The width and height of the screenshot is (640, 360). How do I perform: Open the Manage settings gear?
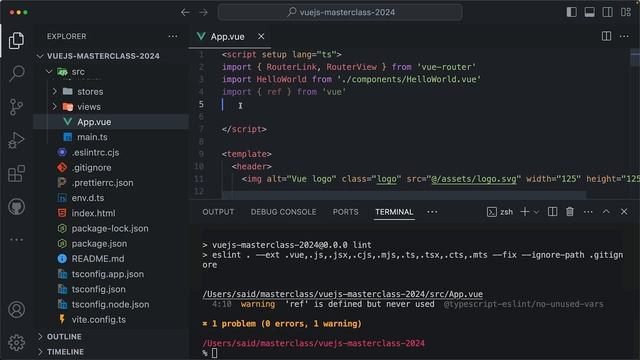click(x=16, y=342)
